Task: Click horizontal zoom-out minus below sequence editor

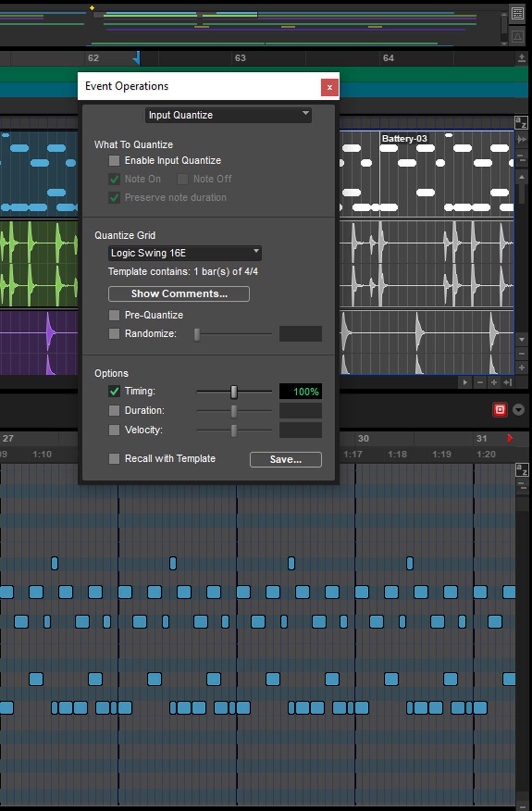Action: coord(480,383)
